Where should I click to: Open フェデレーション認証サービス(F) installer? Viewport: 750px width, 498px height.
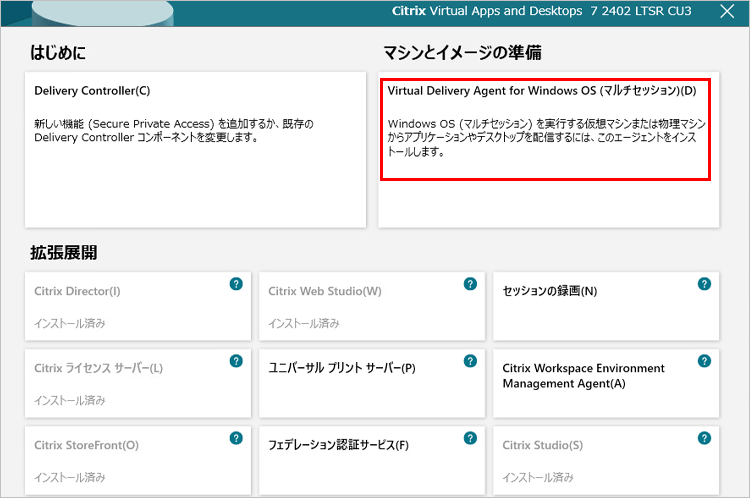(x=371, y=460)
